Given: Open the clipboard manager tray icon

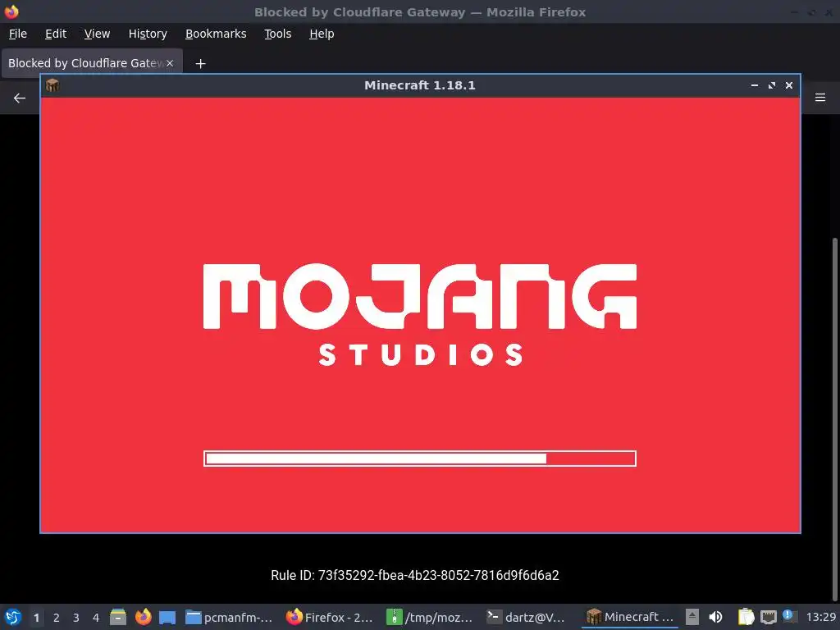Looking at the screenshot, I should pyautogui.click(x=746, y=617).
